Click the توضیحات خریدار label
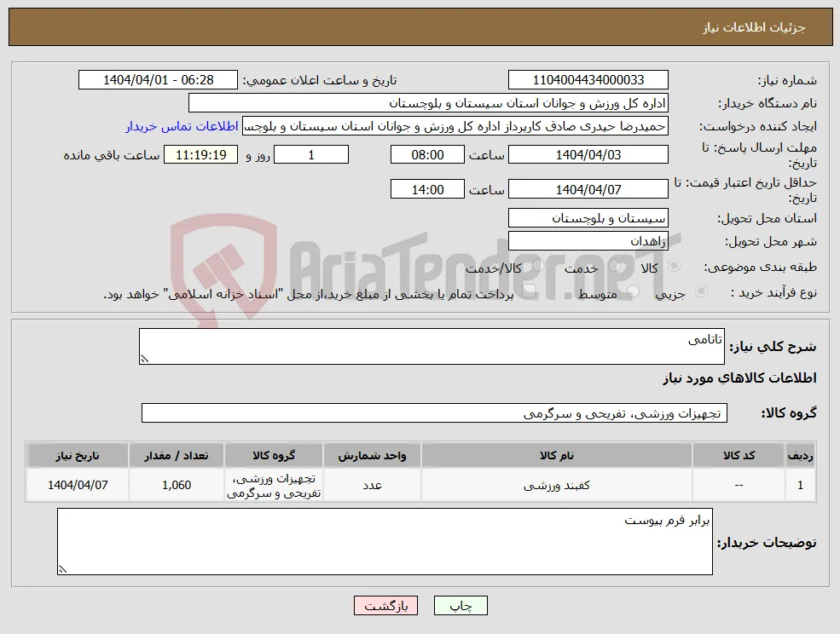 coord(767,543)
